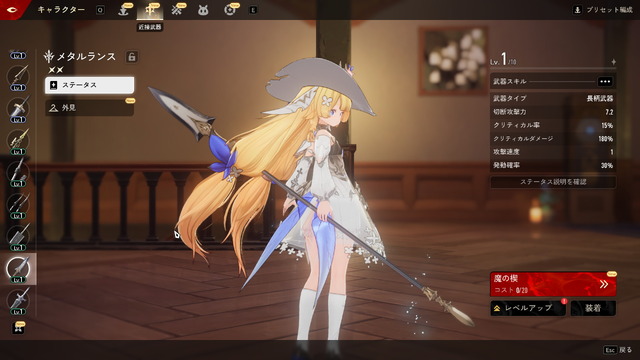Open プリセット編成 preset formation
The image size is (640, 360).
tap(603, 10)
